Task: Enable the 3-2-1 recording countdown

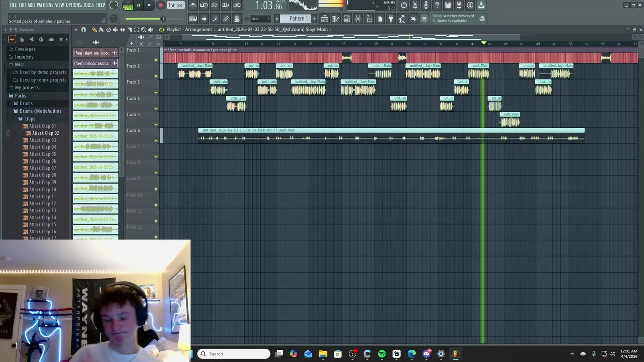Action: [x=215, y=5]
